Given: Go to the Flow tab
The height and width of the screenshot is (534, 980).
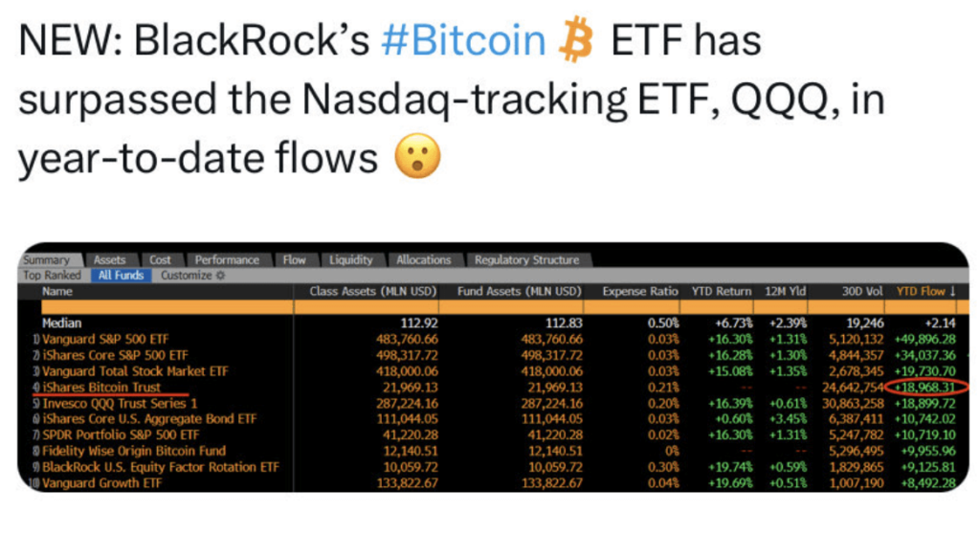Looking at the screenshot, I should (294, 260).
